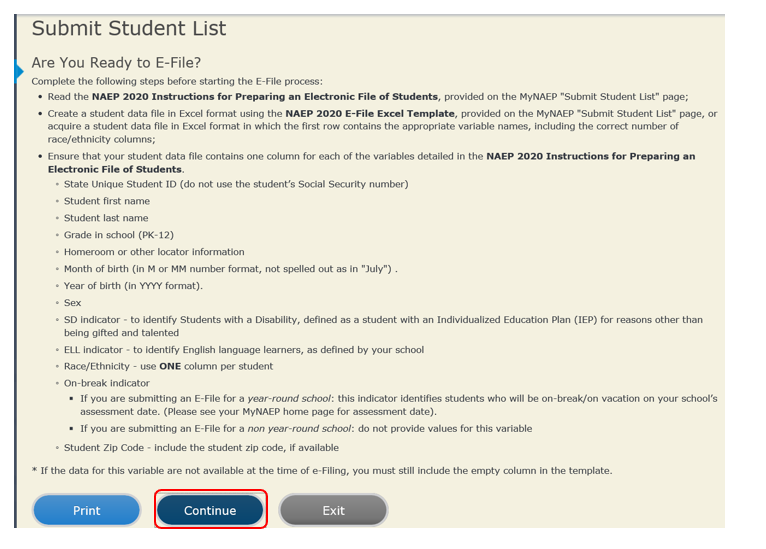This screenshot has width=766, height=549.
Task: Click the "Sex" list item
Action: [73, 303]
